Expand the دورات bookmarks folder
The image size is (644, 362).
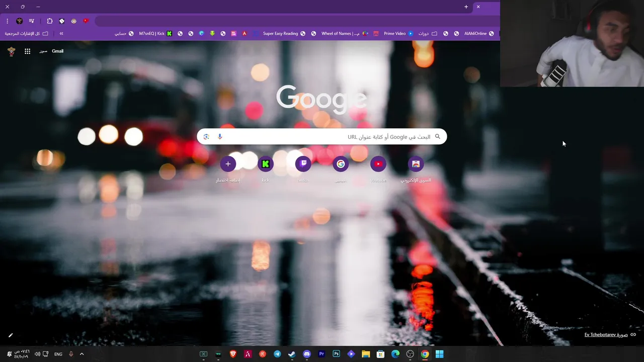pos(428,34)
